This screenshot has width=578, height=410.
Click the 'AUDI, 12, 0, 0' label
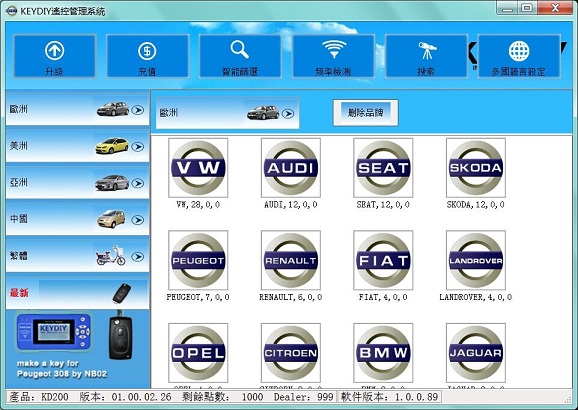coord(291,205)
